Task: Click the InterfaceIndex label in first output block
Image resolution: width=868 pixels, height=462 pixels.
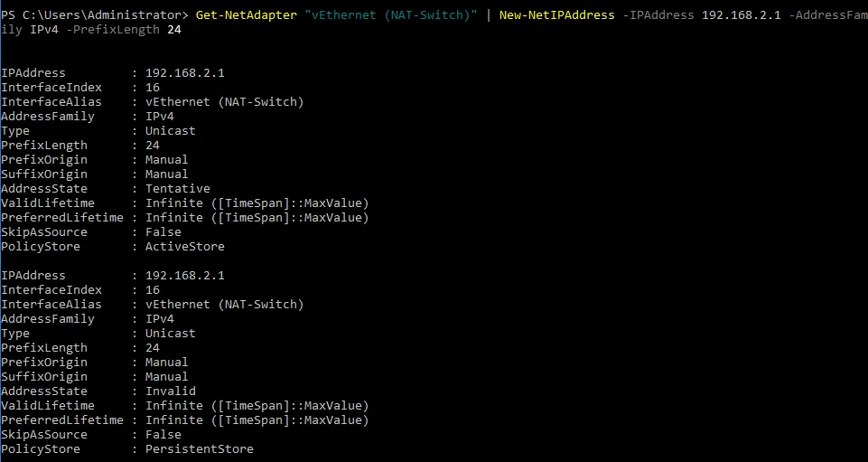Action: coord(51,88)
